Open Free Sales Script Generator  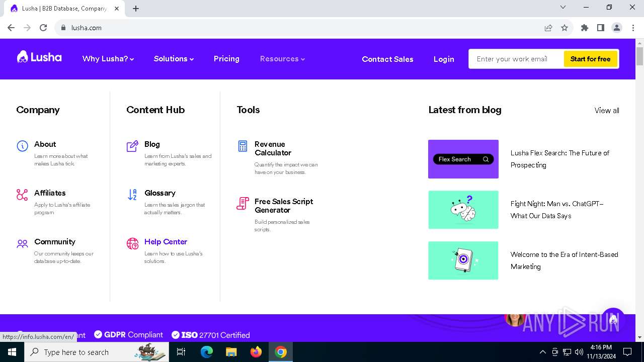(284, 206)
